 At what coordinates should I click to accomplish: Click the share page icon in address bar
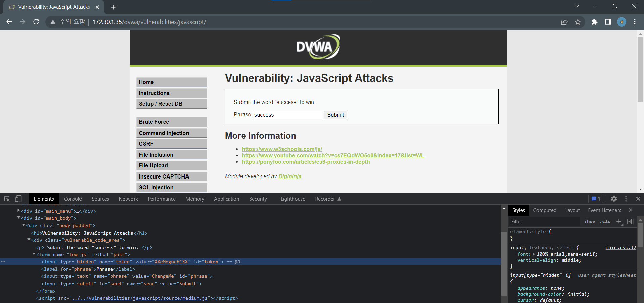pyautogui.click(x=564, y=22)
